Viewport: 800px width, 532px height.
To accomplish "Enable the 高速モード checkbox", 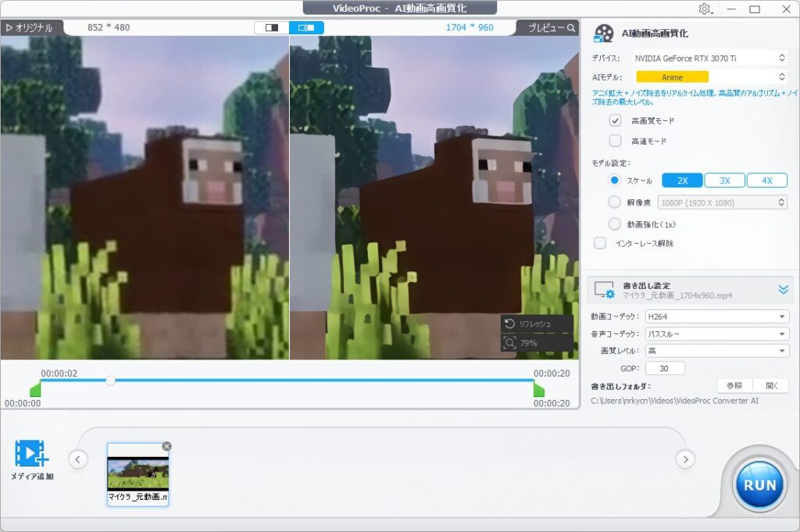I will coord(616,141).
